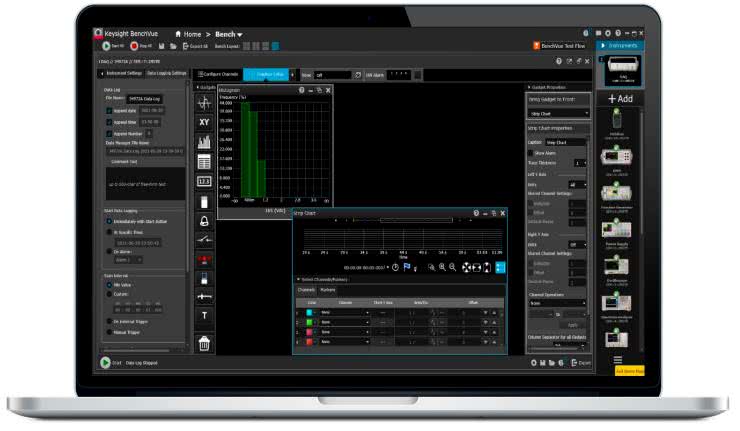Click the + Add instrument button
This screenshot has height=431, width=740.
tap(619, 99)
